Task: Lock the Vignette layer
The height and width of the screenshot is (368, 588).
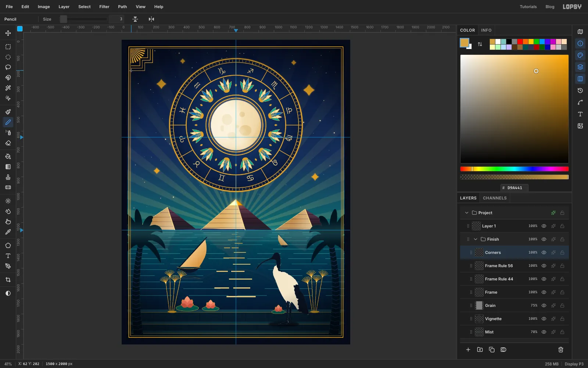Action: click(562, 319)
